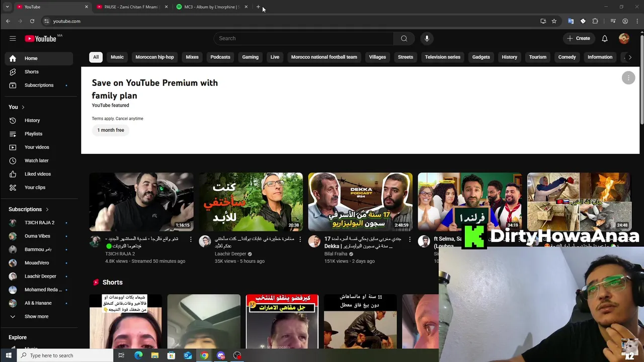Expand Show more subscriptions
The image size is (644, 362).
click(x=39, y=317)
